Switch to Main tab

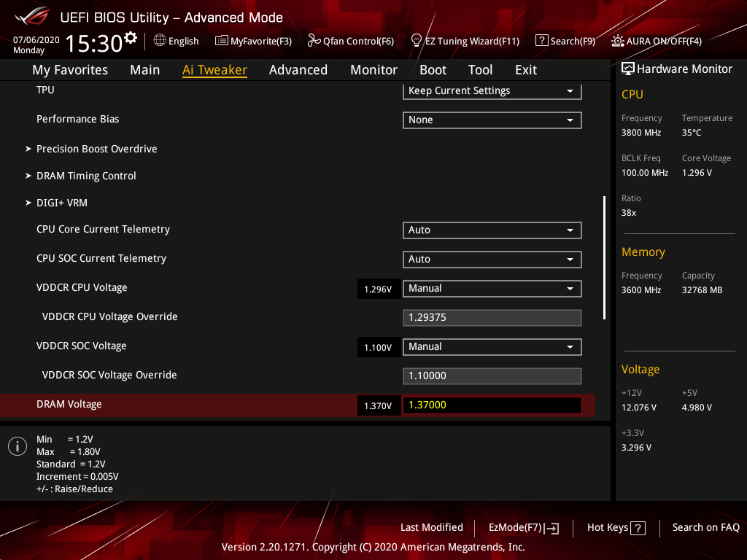(145, 70)
